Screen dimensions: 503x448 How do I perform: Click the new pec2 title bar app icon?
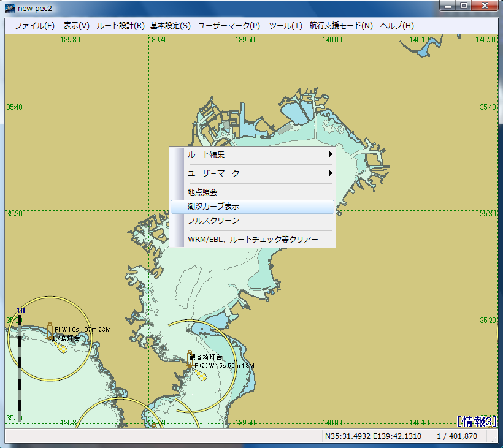(9, 9)
